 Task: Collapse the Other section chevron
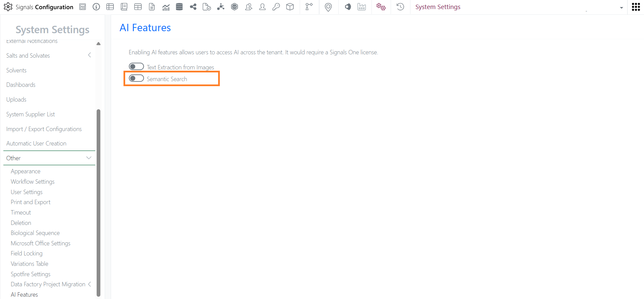tap(89, 158)
